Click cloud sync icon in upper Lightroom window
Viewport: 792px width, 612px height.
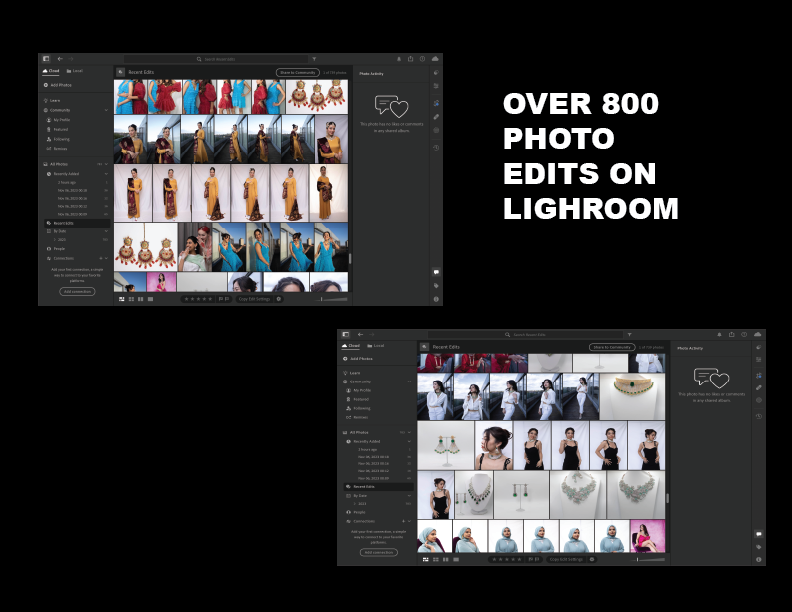pyautogui.click(x=435, y=59)
